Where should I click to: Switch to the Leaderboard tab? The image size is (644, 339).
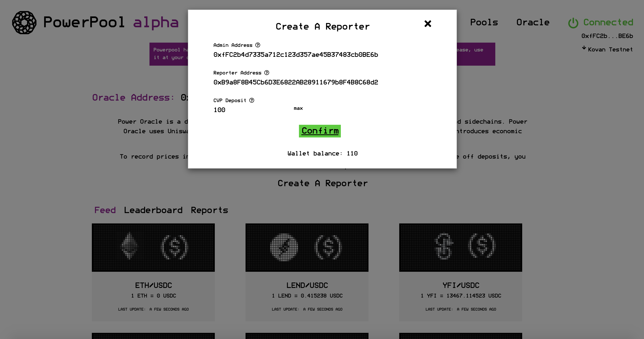(x=153, y=210)
